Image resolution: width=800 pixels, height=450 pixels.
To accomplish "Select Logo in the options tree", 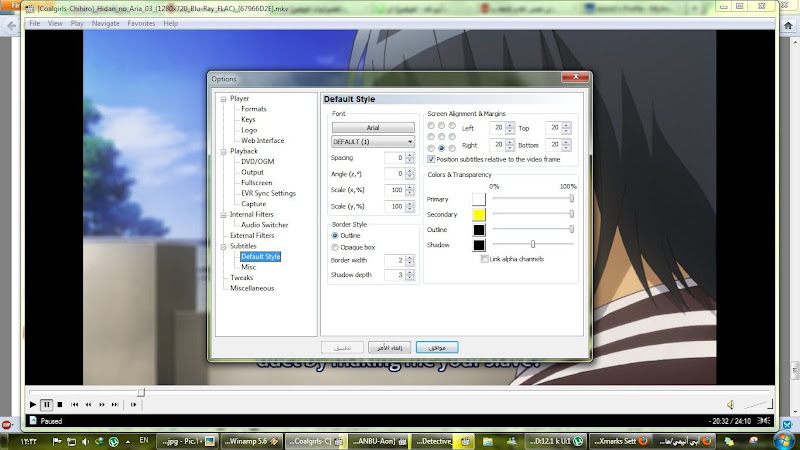I will click(x=249, y=130).
